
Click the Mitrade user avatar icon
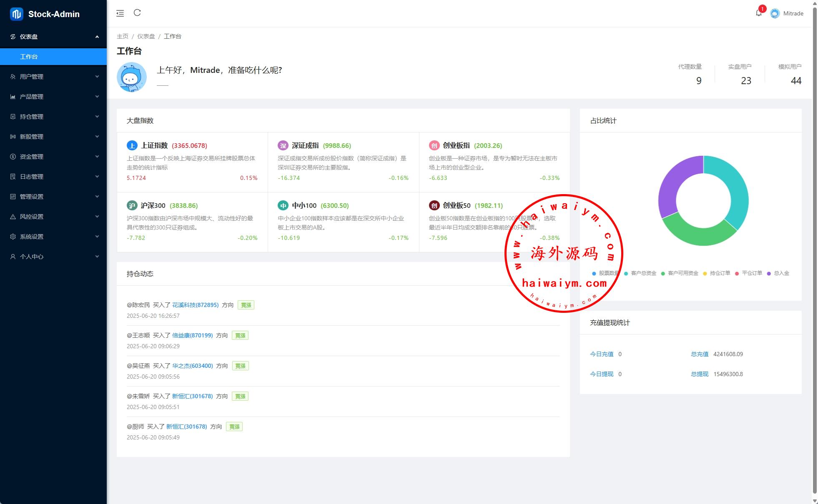(775, 13)
